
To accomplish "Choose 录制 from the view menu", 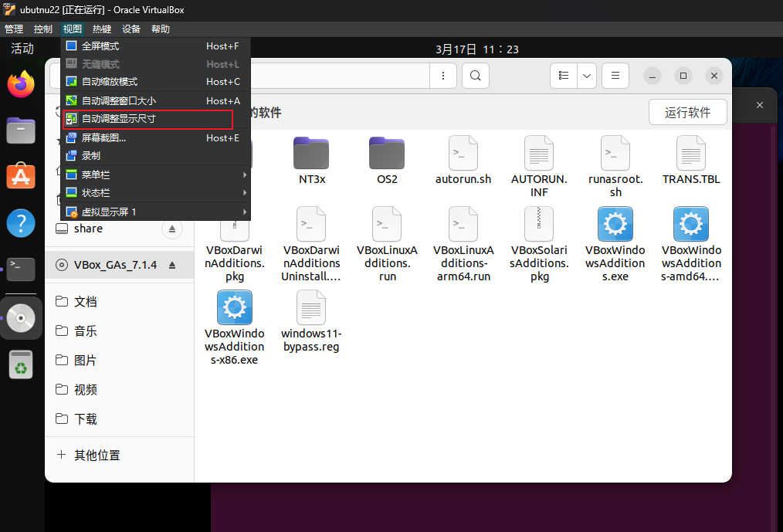I will pyautogui.click(x=155, y=156).
